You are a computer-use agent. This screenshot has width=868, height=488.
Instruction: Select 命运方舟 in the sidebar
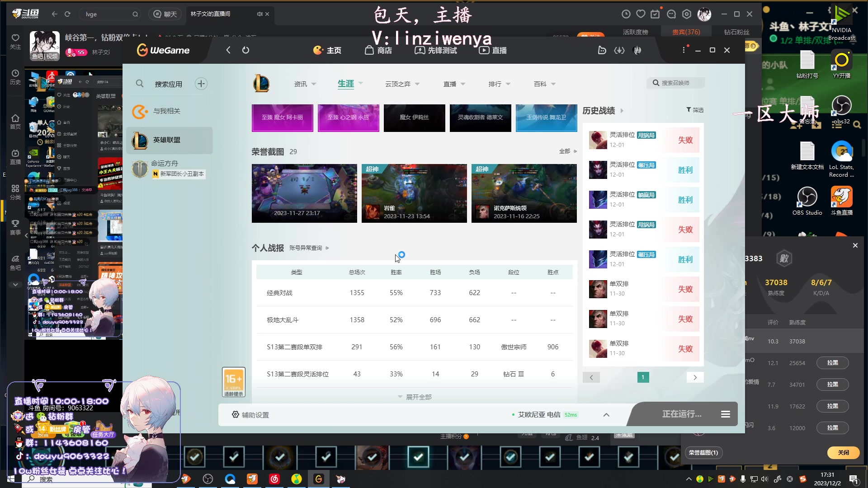coord(169,169)
